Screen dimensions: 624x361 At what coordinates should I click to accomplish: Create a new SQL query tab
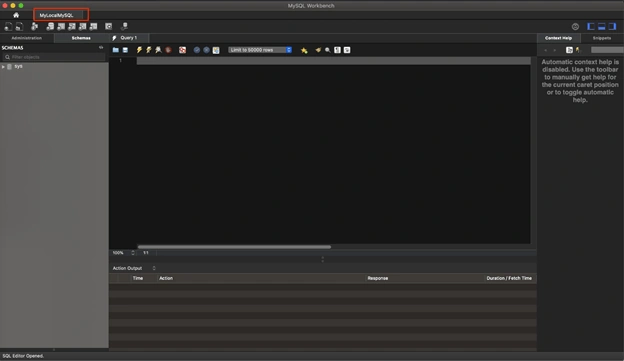(8, 26)
